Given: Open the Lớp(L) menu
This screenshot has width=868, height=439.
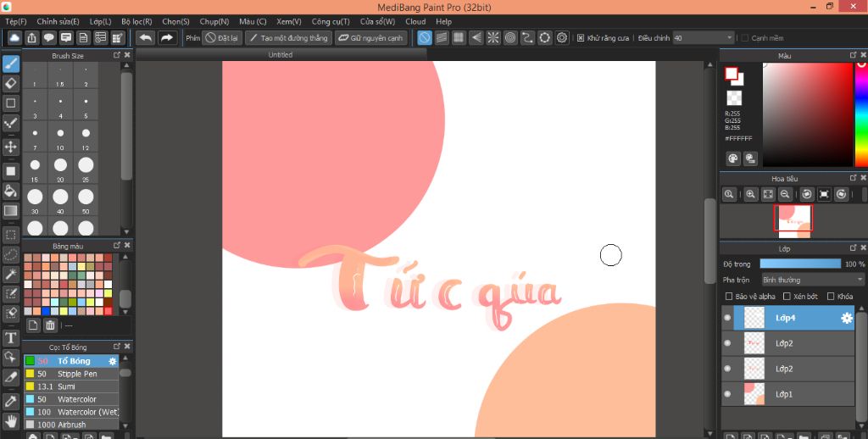Looking at the screenshot, I should coord(100,21).
